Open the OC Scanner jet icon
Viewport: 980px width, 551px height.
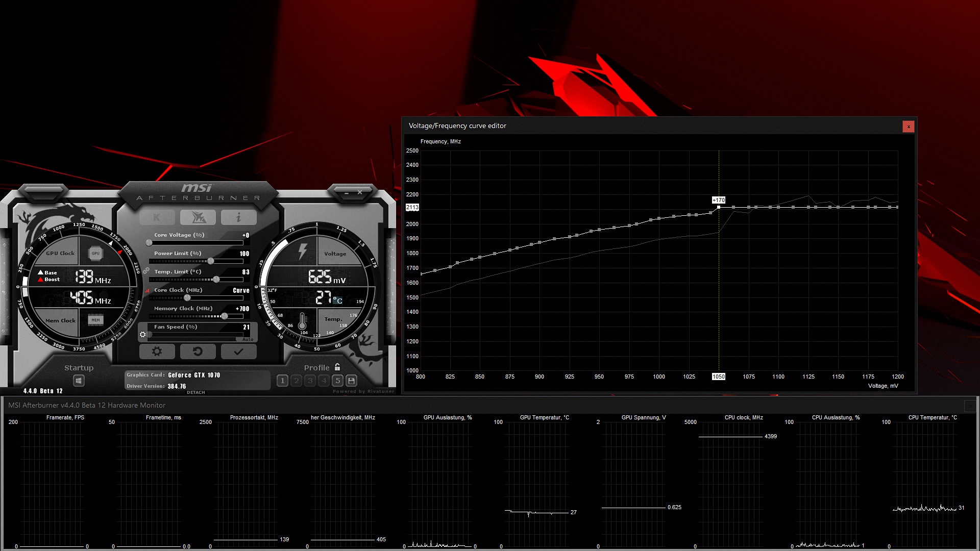pyautogui.click(x=198, y=217)
